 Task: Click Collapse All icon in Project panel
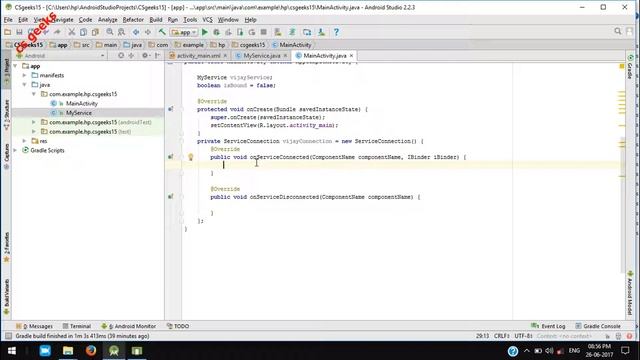[131, 56]
